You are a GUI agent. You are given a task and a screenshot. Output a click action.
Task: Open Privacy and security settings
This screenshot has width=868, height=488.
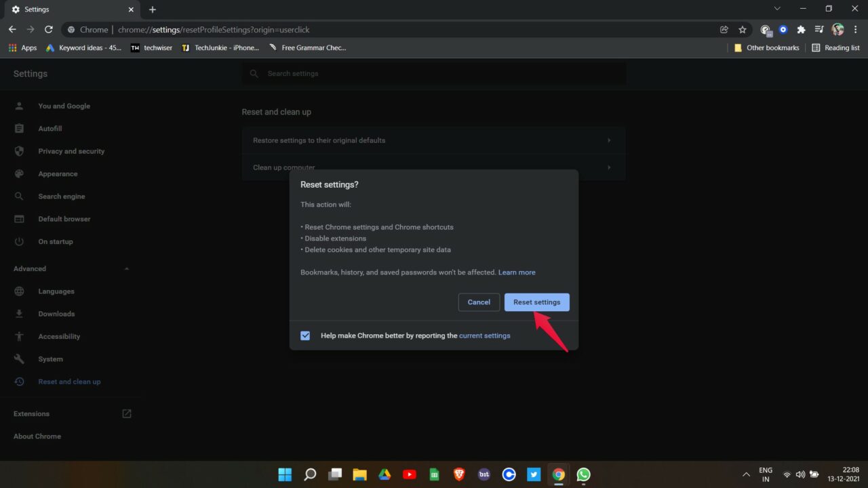tap(71, 151)
